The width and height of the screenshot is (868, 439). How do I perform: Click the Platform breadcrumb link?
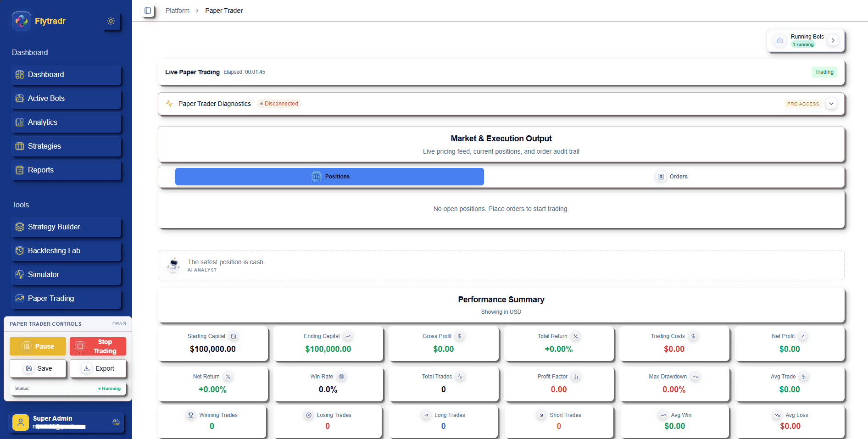point(177,10)
